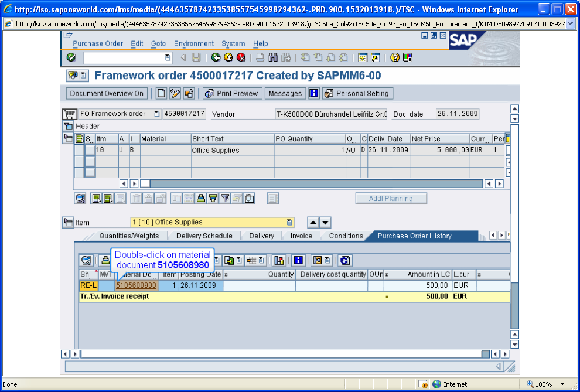Screen dimensions: 580x392
Task: Click the SAP window menu icon above Purchase Order
Action: pos(68,35)
